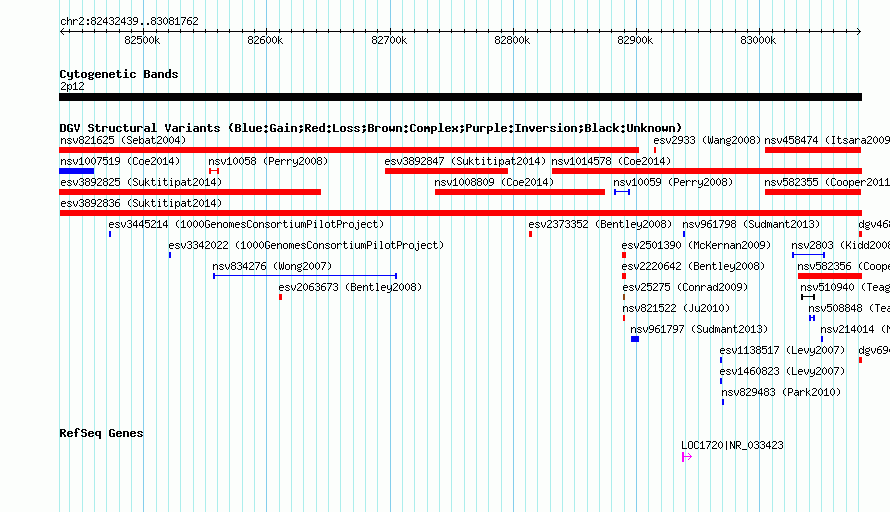Screen dimensions: 890x512
Task: Select the nsv961797 (Sudmant2013) blue block
Action: 635,339
